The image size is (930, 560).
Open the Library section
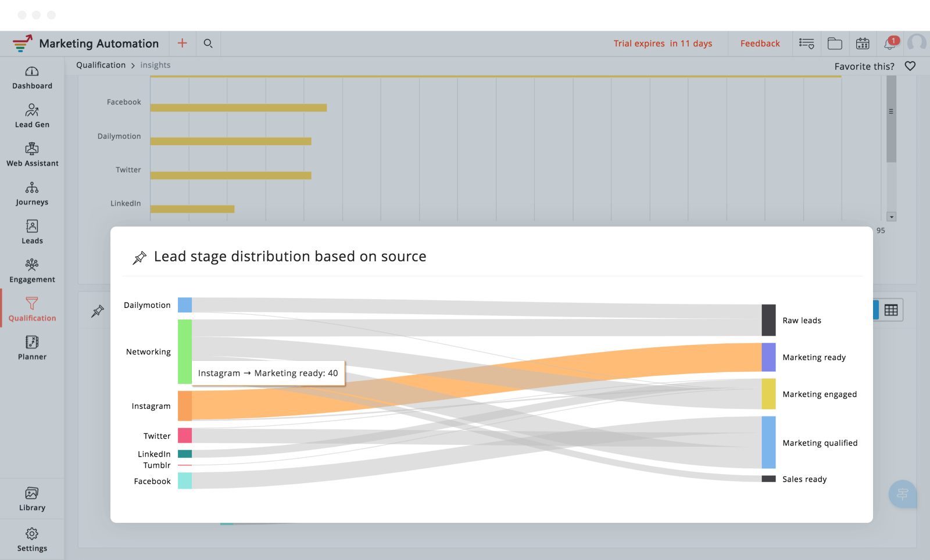(32, 500)
